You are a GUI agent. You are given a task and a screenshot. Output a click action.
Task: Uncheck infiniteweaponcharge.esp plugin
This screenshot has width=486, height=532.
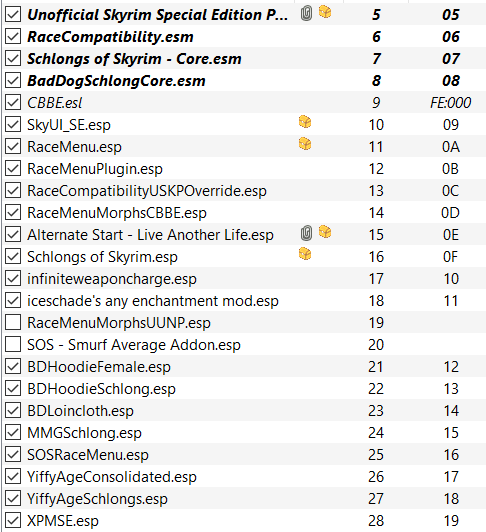(13, 279)
